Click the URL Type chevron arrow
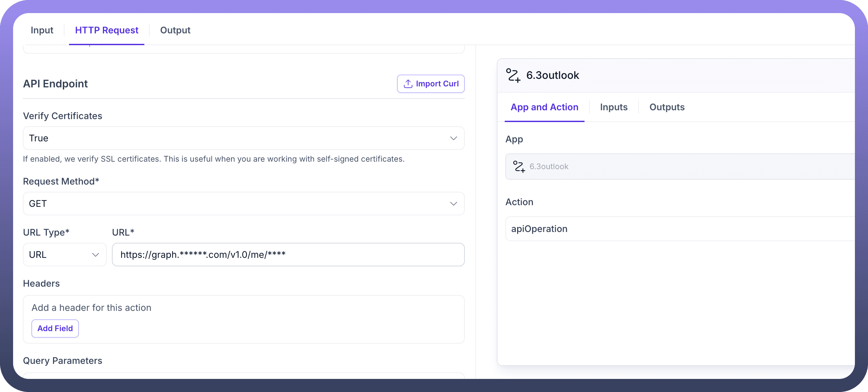The height and width of the screenshot is (392, 868). pyautogui.click(x=95, y=255)
